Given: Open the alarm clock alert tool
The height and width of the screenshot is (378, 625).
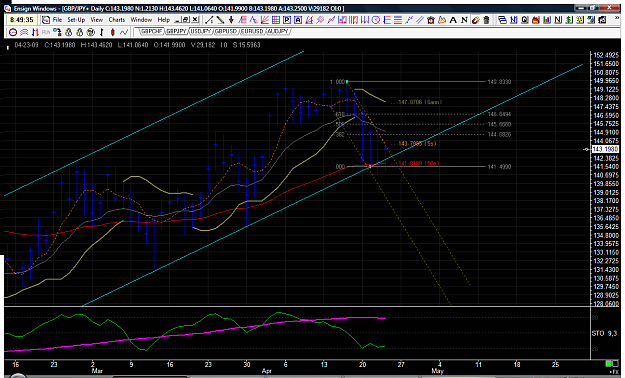Looking at the screenshot, I should [431, 20].
